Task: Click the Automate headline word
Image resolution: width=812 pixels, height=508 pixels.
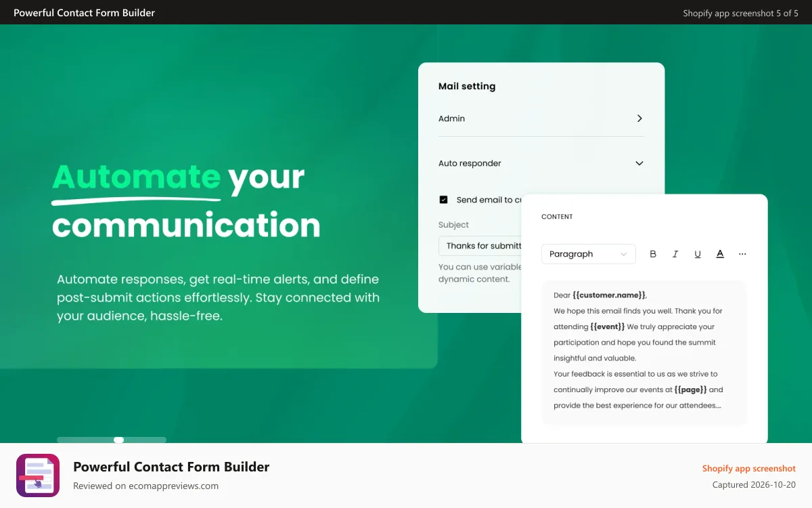Action: click(x=137, y=177)
